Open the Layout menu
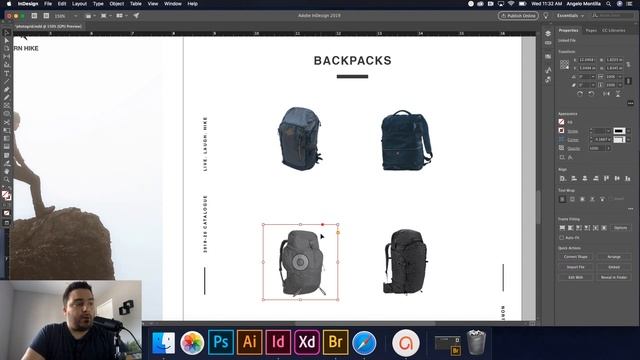 79,4
